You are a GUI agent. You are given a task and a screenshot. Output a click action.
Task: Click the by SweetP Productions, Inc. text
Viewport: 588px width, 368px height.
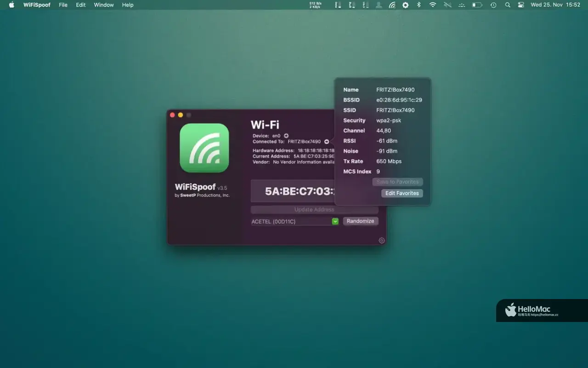[202, 195]
